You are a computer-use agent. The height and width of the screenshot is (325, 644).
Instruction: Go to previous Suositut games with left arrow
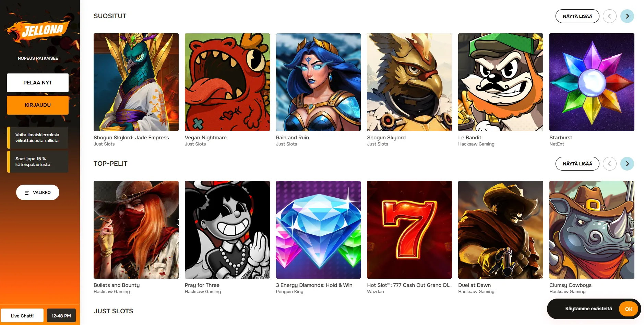click(x=610, y=16)
